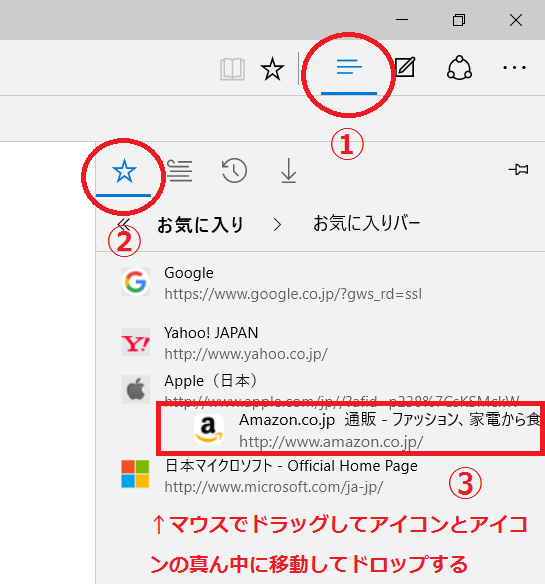
Task: Switch to Downloads tab in hub
Action: (x=289, y=171)
